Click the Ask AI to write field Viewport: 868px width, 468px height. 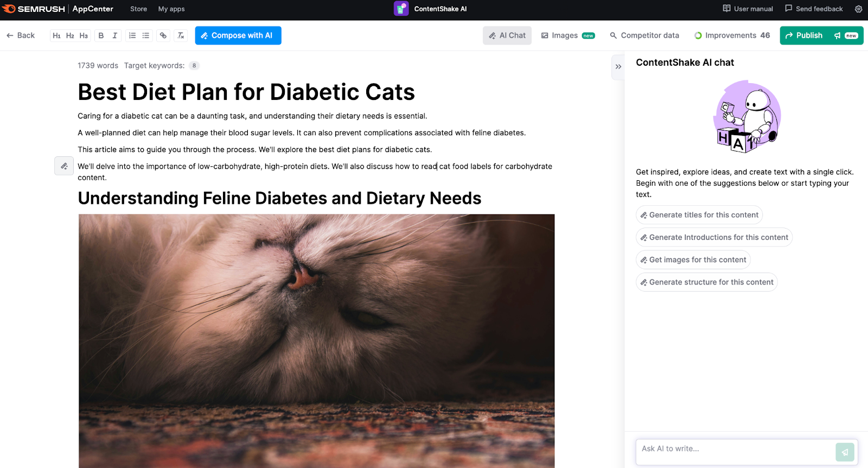click(x=735, y=449)
